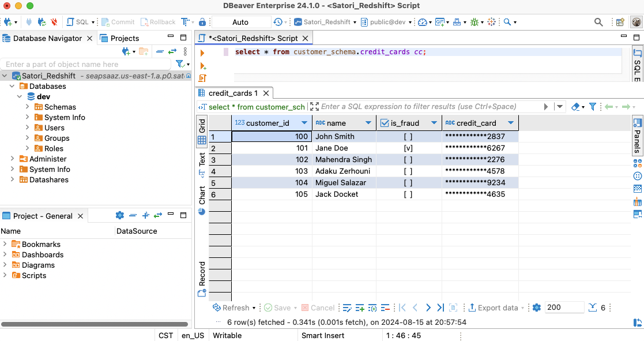Click the Project General settings gear icon
Image resolution: width=644 pixels, height=341 pixels.
pos(120,215)
